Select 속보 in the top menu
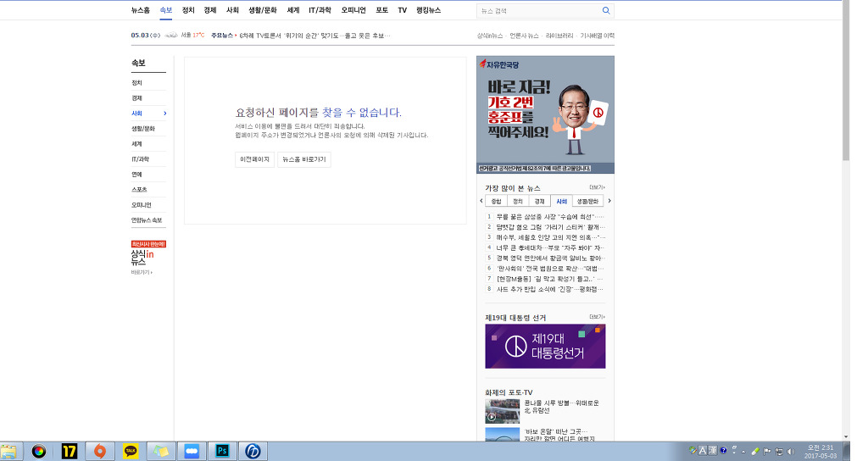868x461 pixels. click(166, 10)
